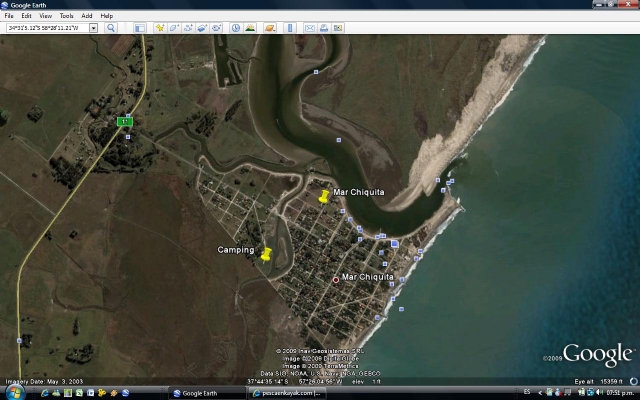Click the ES language indicator

(x=527, y=392)
